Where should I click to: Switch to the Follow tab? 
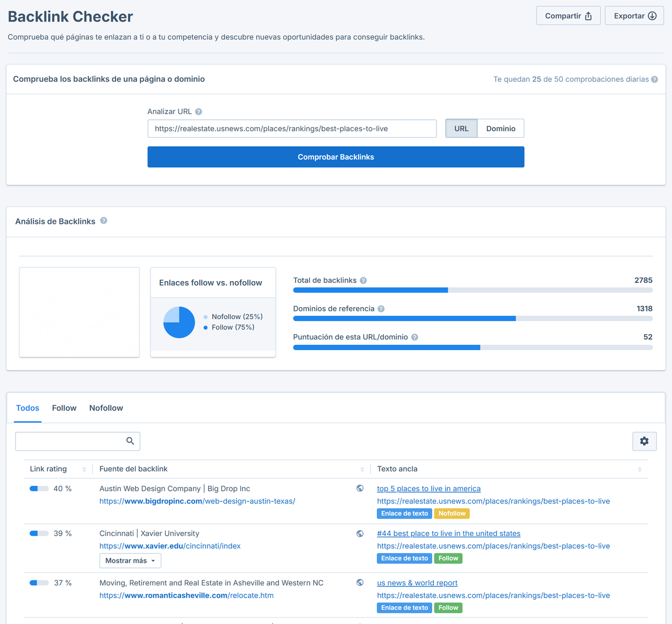coord(64,408)
